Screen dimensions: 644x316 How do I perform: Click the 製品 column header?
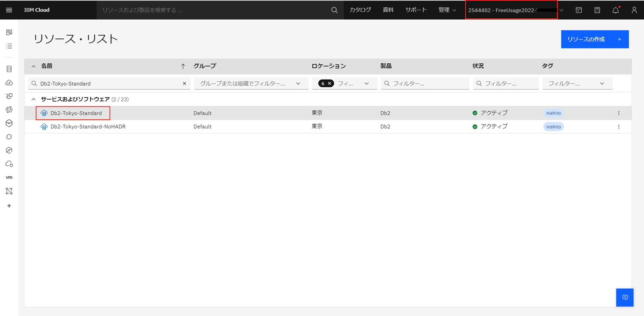click(386, 66)
